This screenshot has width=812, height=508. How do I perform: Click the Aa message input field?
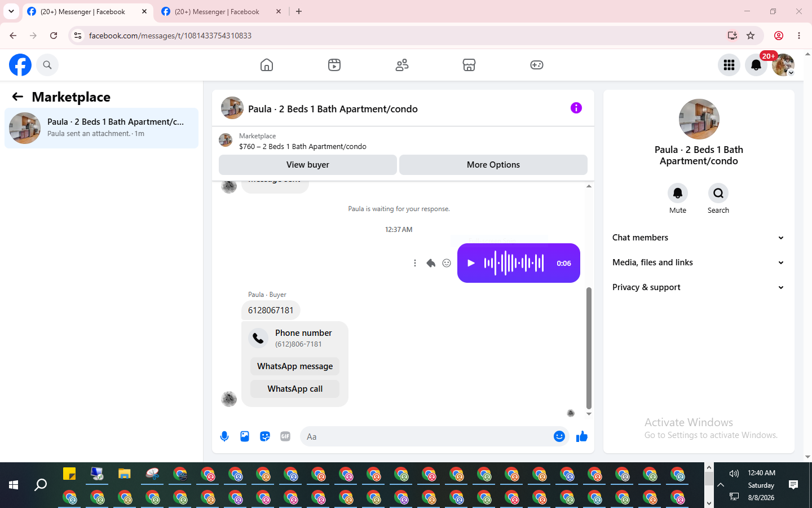coord(427,436)
